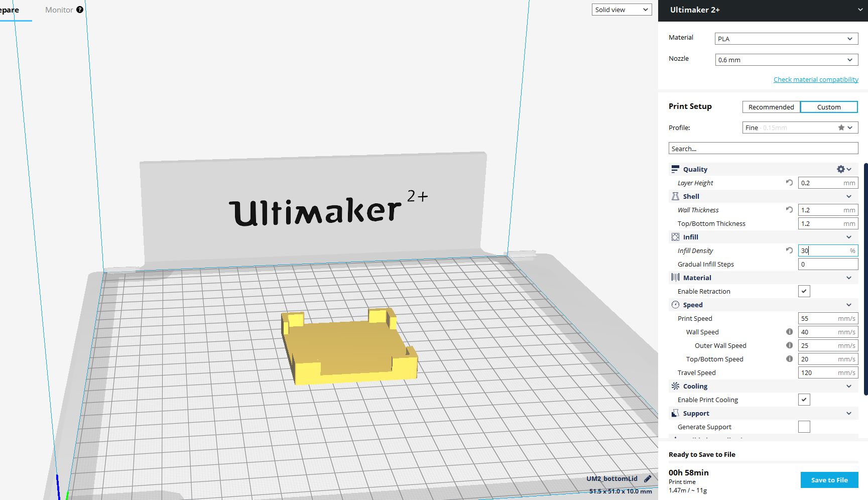Reset Infill Density with the revert arrow
Viewport: 868px width, 500px height.
click(789, 251)
